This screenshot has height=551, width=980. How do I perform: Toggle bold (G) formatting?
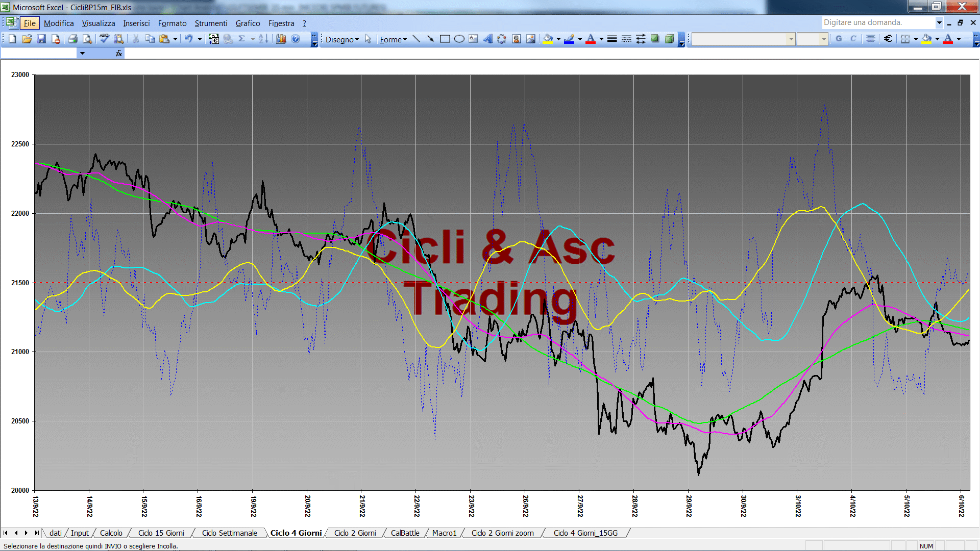839,39
